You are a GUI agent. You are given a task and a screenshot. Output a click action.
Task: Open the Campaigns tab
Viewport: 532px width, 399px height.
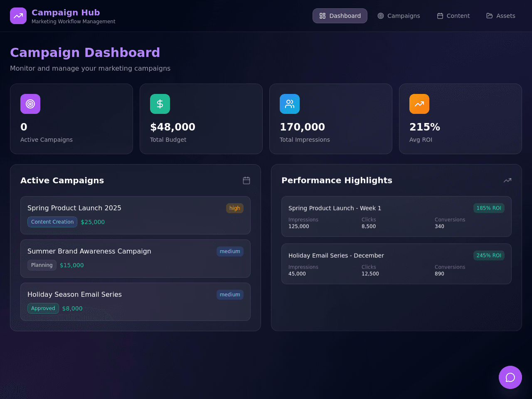[x=399, y=16]
